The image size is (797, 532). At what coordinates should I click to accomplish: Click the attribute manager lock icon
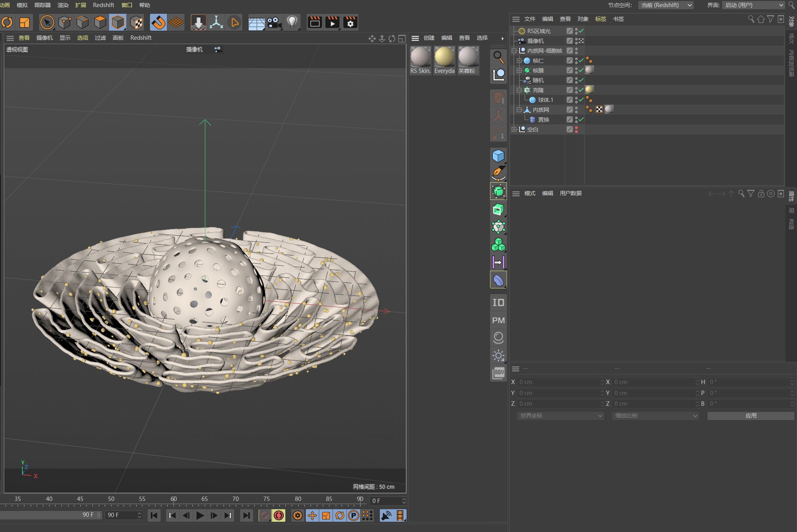pos(761,194)
